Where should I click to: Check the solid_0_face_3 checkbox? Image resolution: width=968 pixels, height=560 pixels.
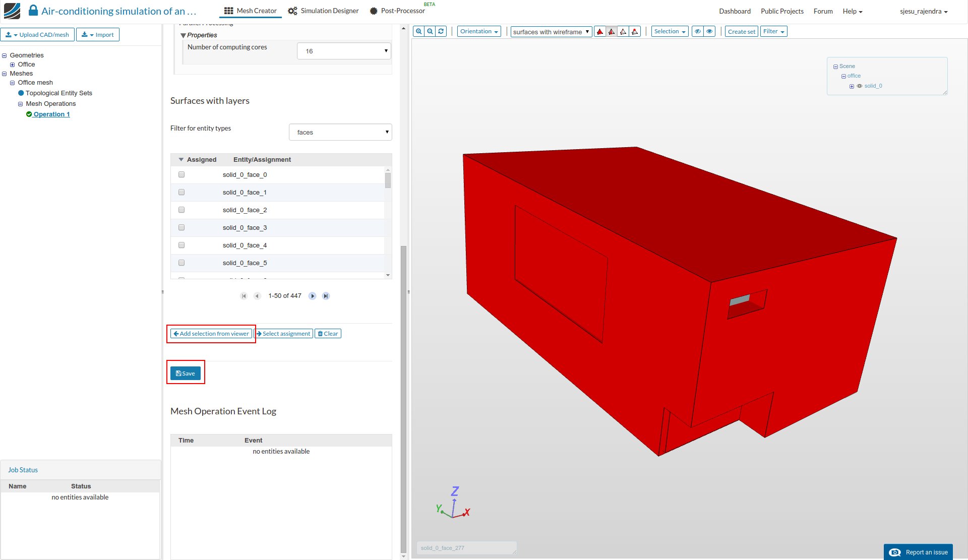click(181, 227)
